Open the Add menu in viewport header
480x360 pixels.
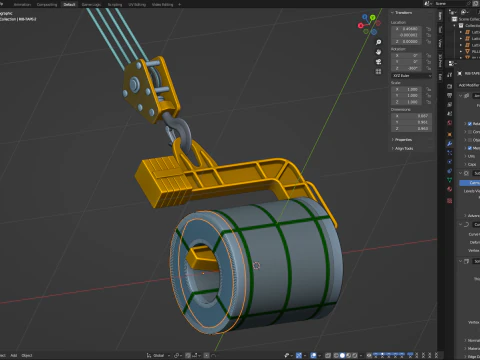tap(14, 355)
